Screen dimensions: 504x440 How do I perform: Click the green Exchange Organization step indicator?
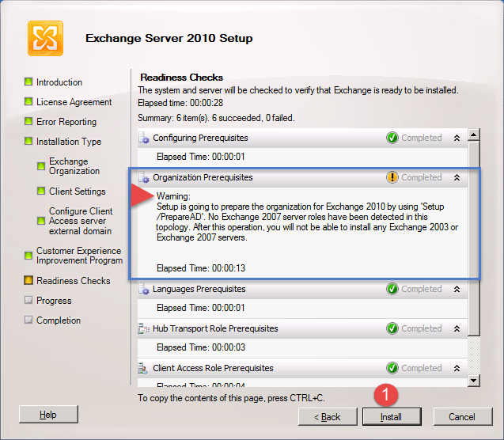[x=41, y=166]
